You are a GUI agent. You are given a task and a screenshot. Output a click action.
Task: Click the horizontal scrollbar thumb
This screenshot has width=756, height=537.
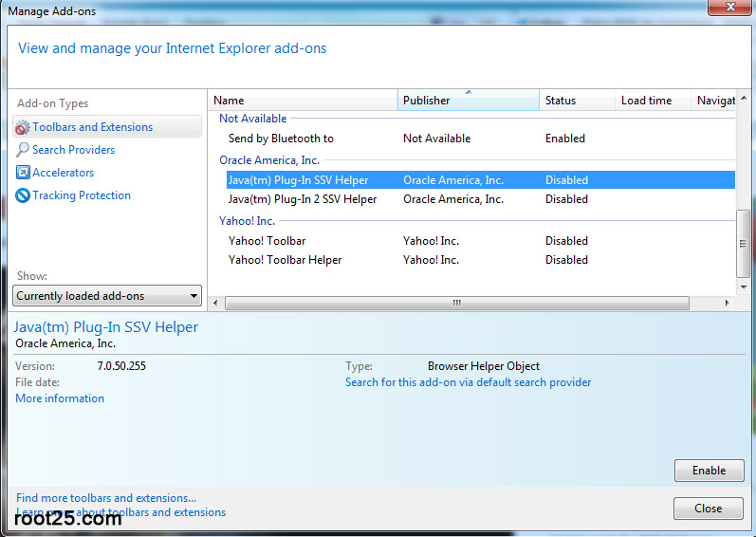pyautogui.click(x=456, y=304)
